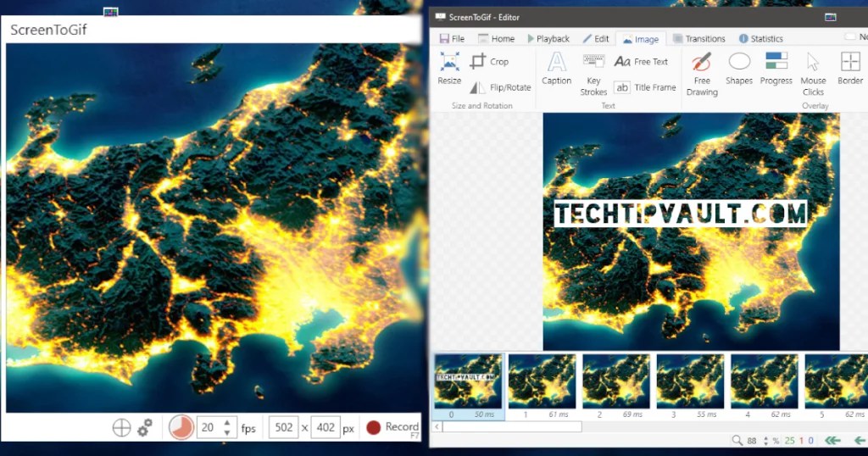Image resolution: width=868 pixels, height=456 pixels.
Task: Open the Edit tab
Action: (x=596, y=39)
